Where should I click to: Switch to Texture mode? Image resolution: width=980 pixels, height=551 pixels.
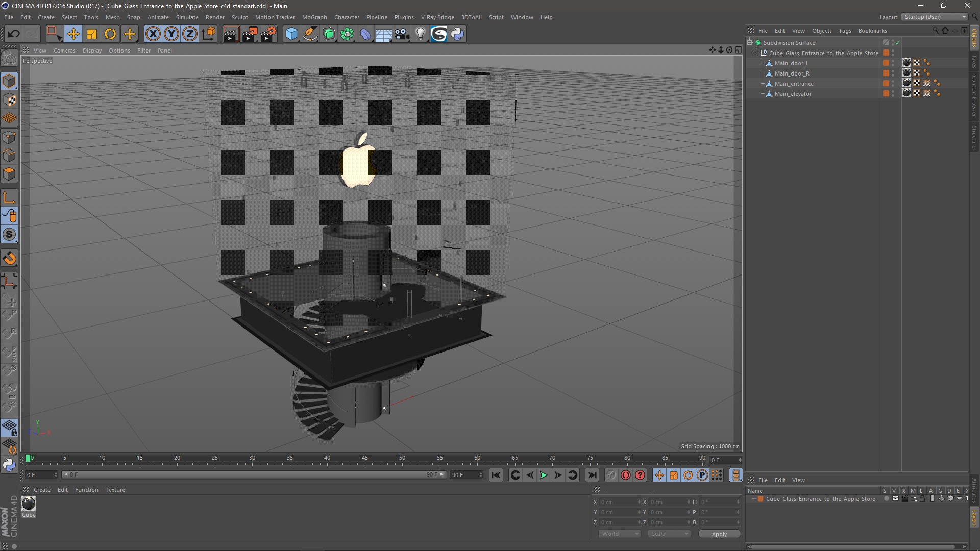(9, 100)
